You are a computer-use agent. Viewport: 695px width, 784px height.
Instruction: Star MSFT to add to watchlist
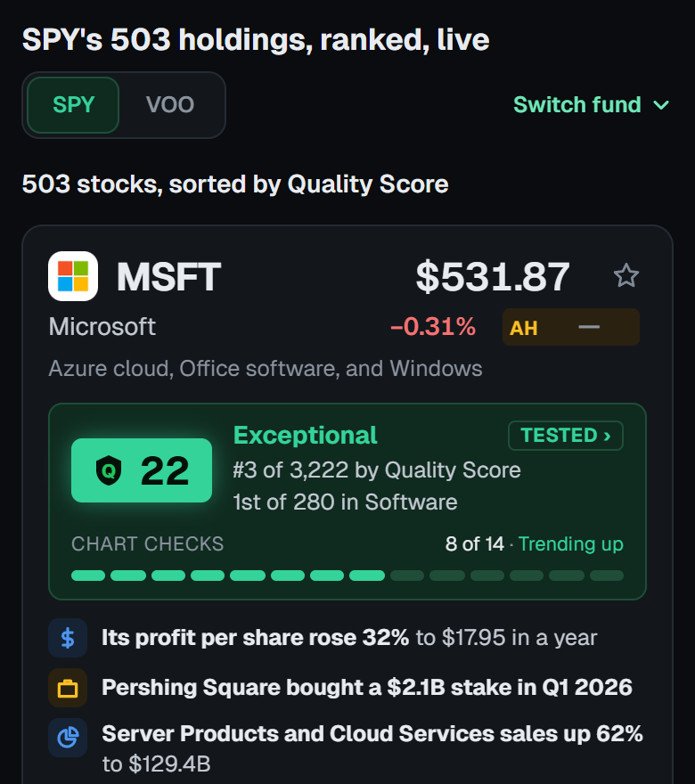(x=626, y=276)
